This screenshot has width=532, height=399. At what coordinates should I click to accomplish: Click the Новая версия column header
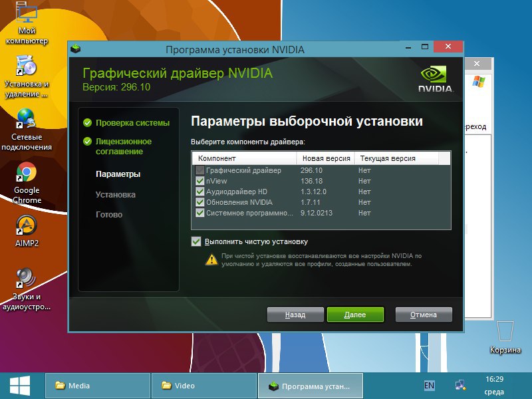[x=326, y=158]
